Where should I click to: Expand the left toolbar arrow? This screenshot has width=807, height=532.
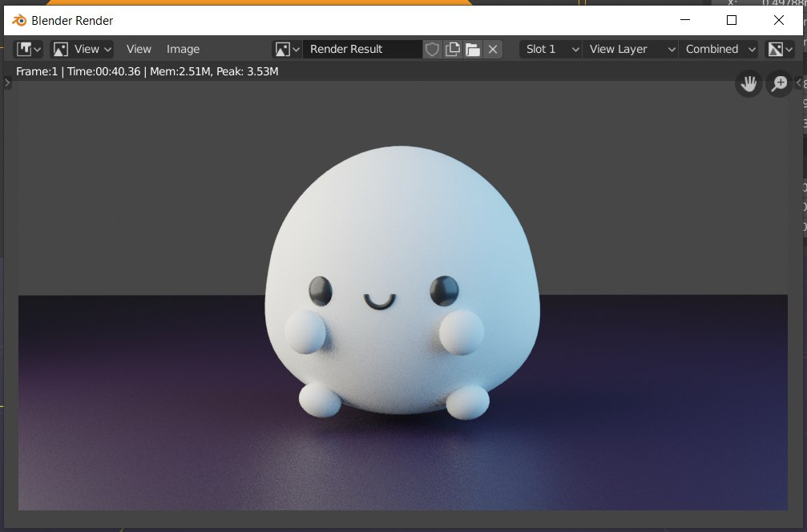point(8,83)
